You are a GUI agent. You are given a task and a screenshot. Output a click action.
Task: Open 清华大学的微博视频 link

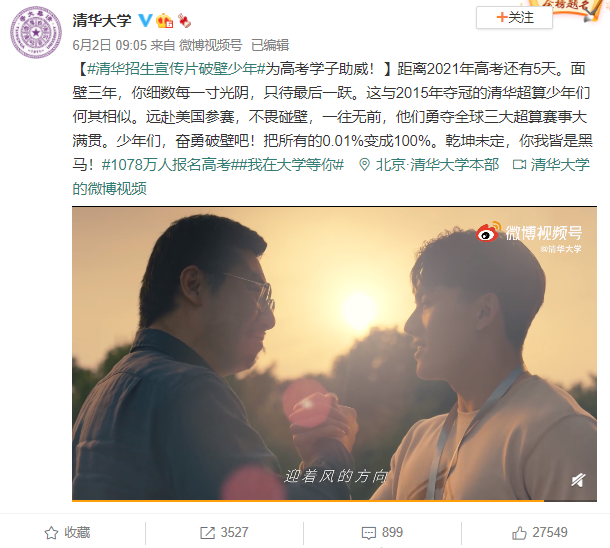coord(331,177)
